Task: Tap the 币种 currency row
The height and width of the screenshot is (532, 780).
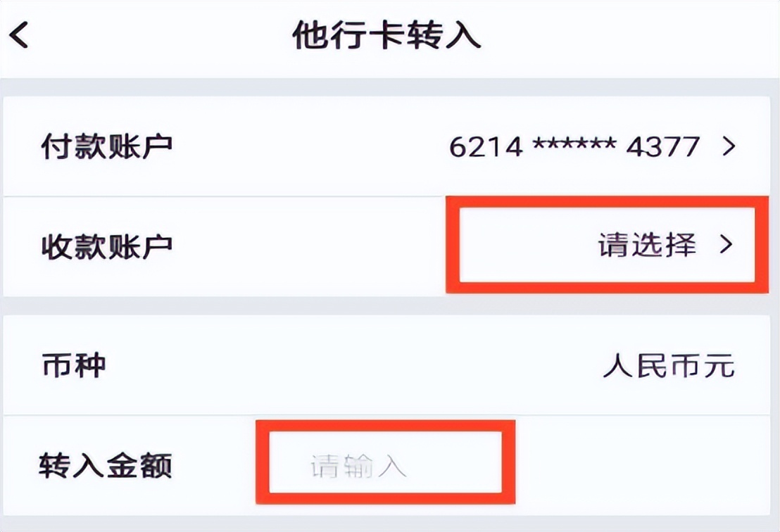Action: pos(73,365)
